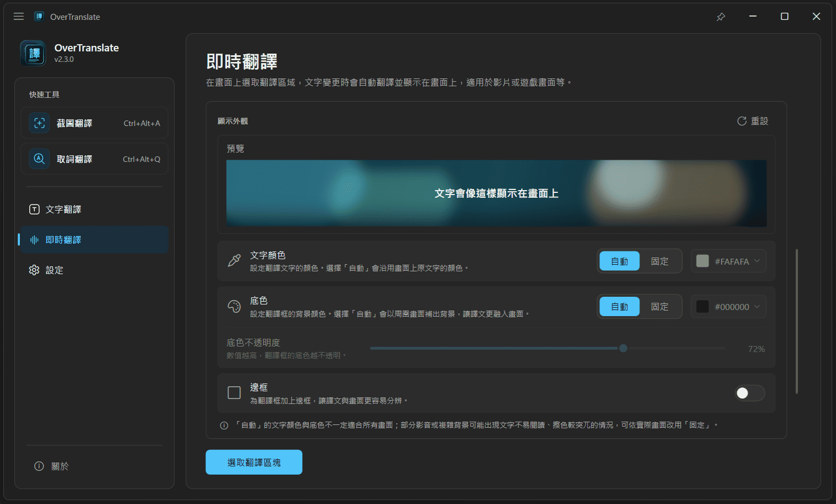Click the #000000 color swatch square
This screenshot has width=836, height=504.
point(702,307)
